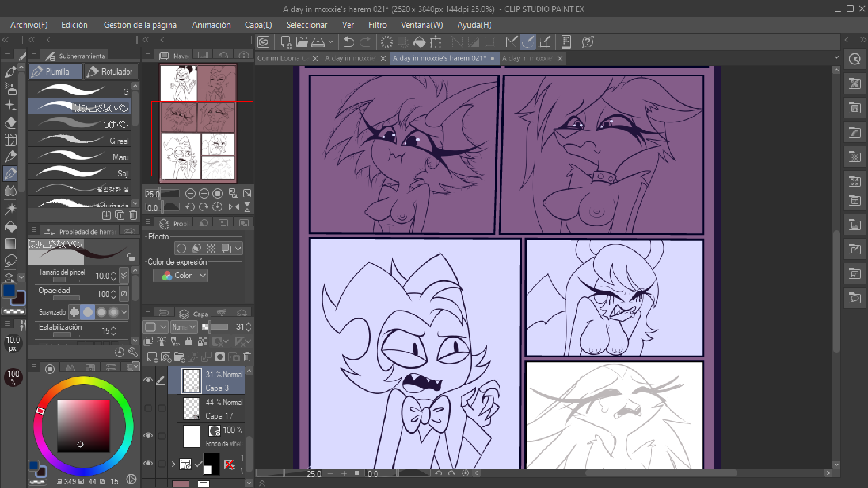Open the save options dropdown arrow

330,42
